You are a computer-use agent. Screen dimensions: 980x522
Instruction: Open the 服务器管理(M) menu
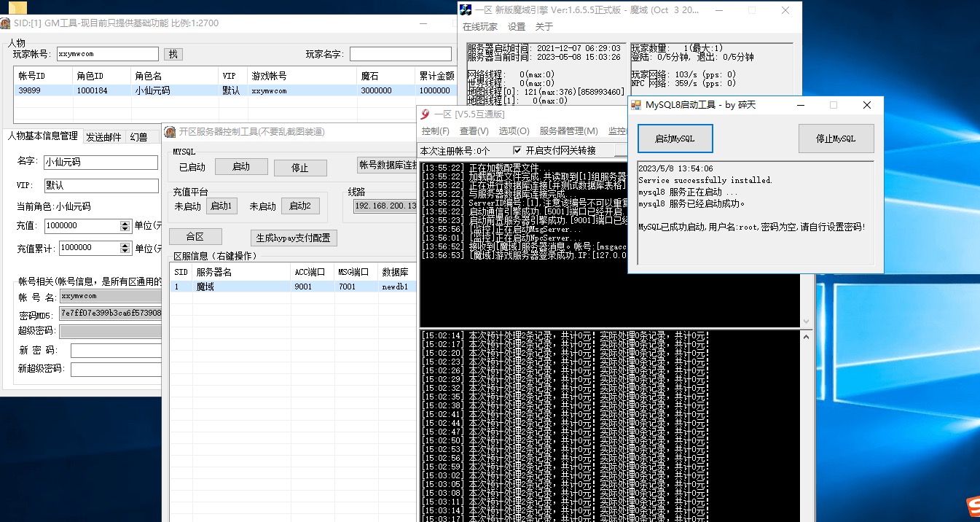pos(568,131)
